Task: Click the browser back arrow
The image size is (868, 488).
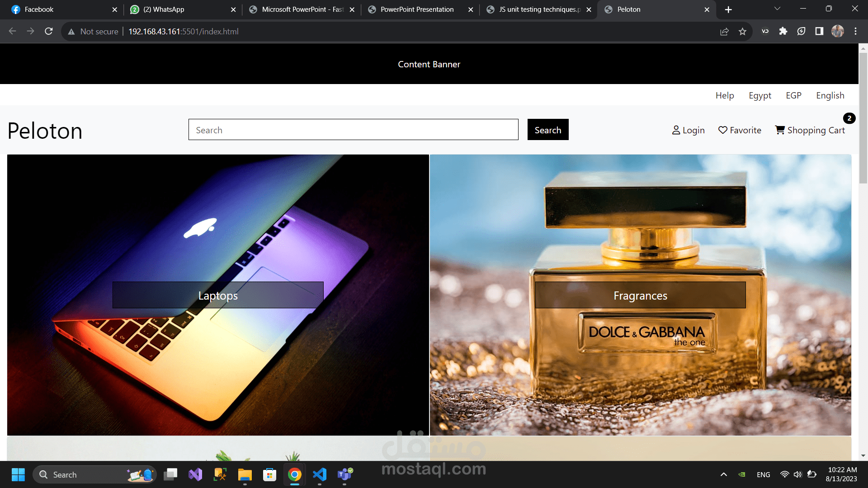Action: [12, 31]
